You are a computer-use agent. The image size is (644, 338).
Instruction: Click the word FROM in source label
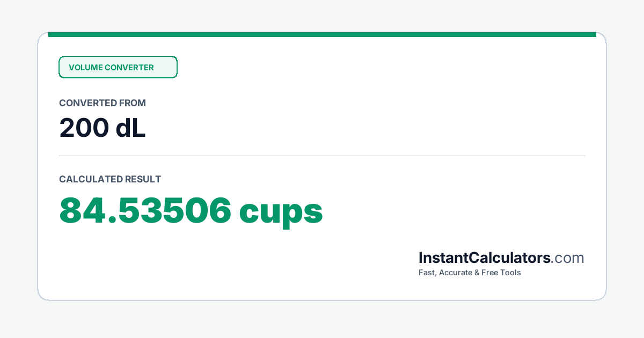(x=134, y=103)
